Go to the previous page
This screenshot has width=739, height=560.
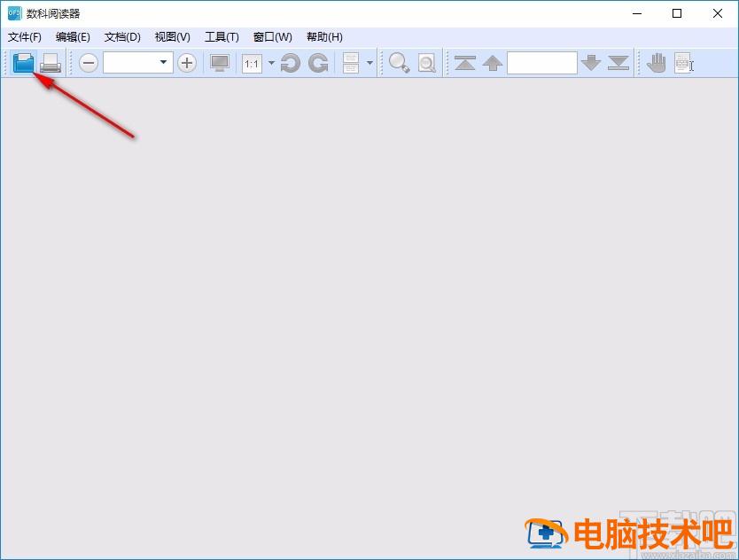coord(493,63)
